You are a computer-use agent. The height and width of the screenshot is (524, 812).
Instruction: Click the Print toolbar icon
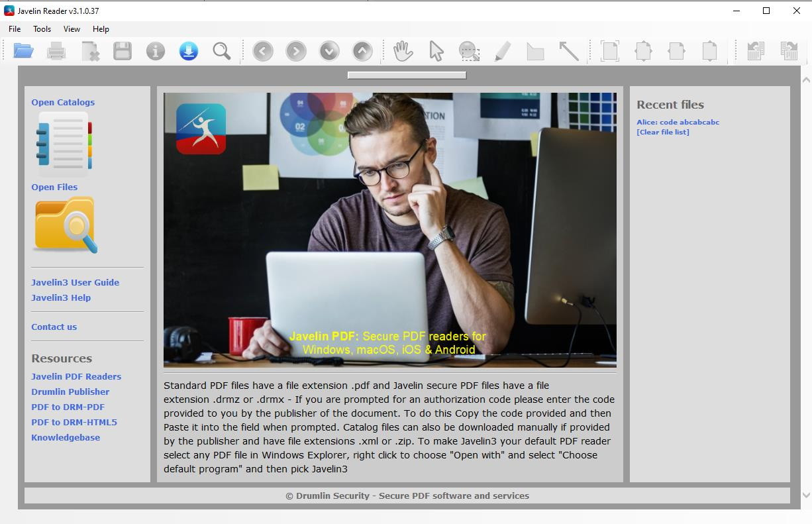(x=56, y=51)
